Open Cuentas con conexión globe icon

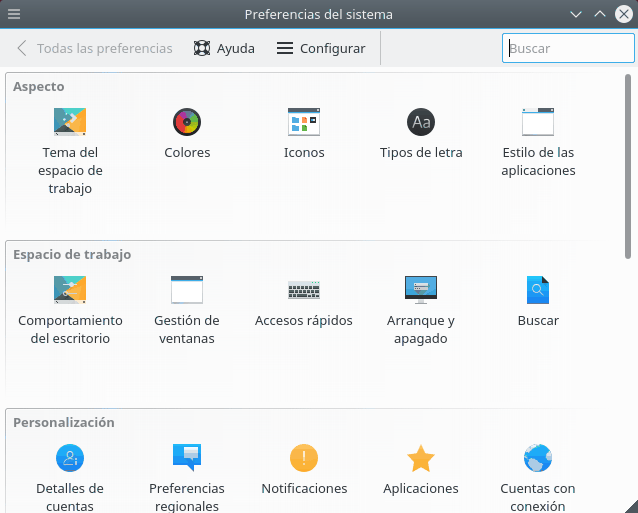pyautogui.click(x=538, y=458)
